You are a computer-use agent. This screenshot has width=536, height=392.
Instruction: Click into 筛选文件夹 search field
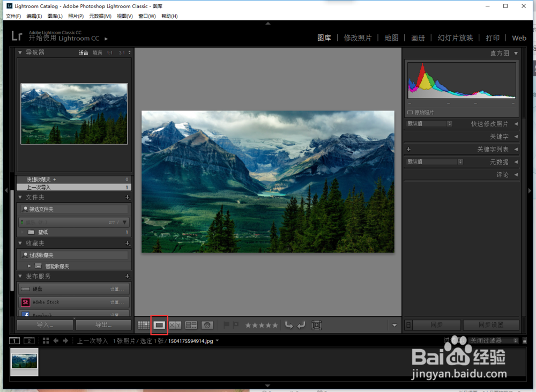[74, 209]
